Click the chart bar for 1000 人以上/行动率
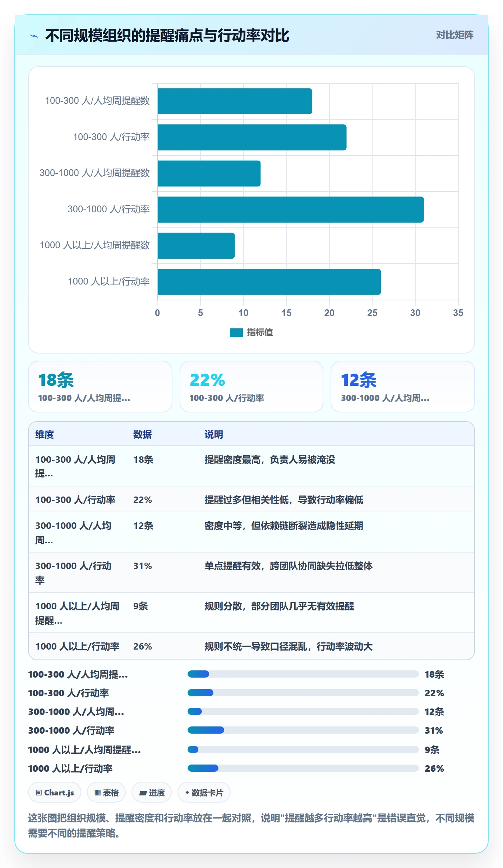The height and width of the screenshot is (868, 503). tap(269, 282)
